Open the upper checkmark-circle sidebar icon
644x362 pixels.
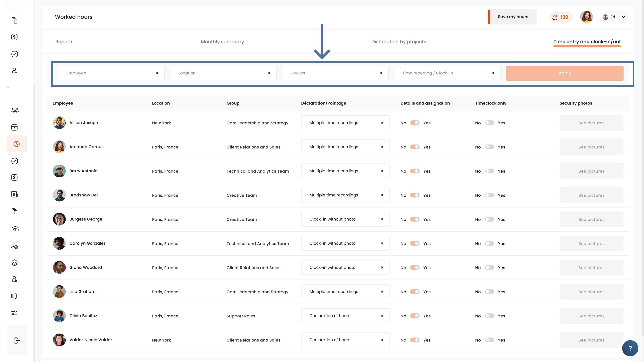[x=14, y=54]
